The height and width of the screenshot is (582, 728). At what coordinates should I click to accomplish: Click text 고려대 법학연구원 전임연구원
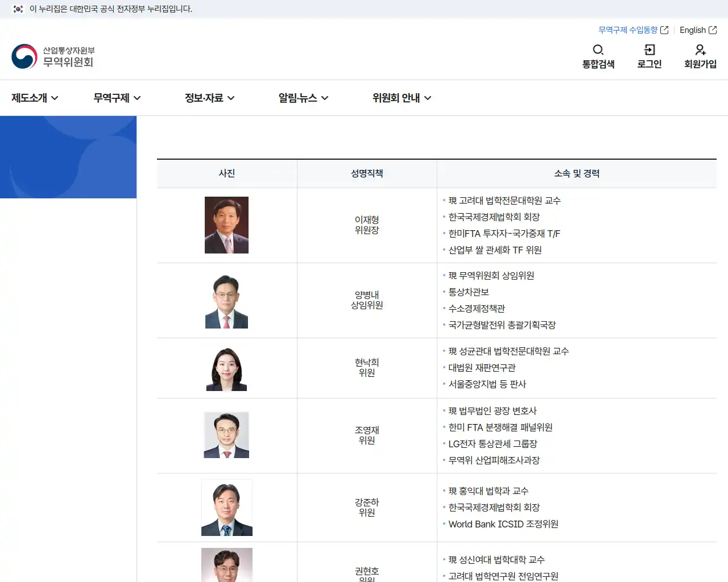click(503, 576)
